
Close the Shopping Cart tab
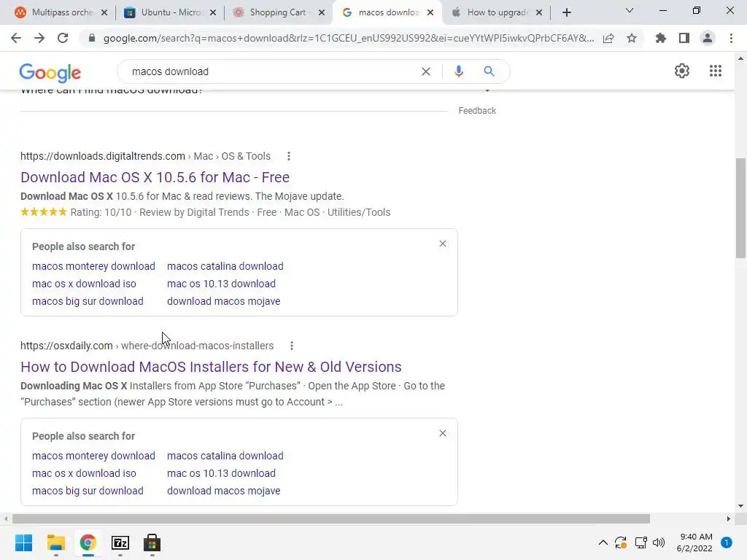322,12
